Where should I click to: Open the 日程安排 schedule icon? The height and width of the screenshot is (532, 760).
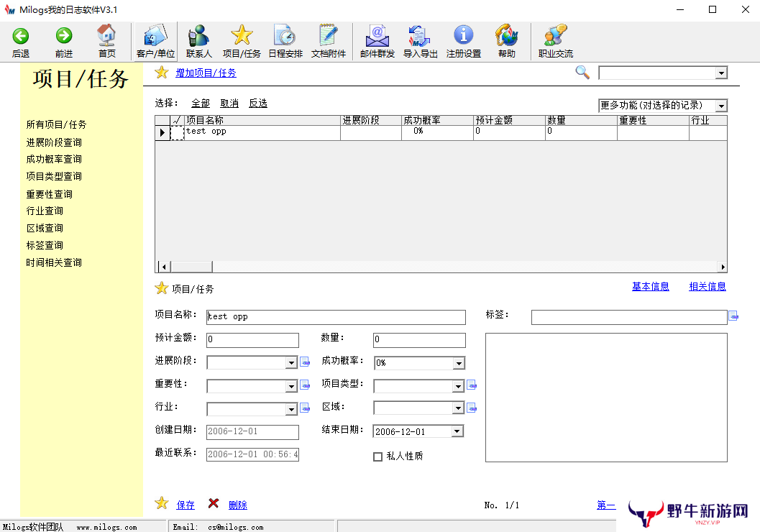tap(285, 36)
